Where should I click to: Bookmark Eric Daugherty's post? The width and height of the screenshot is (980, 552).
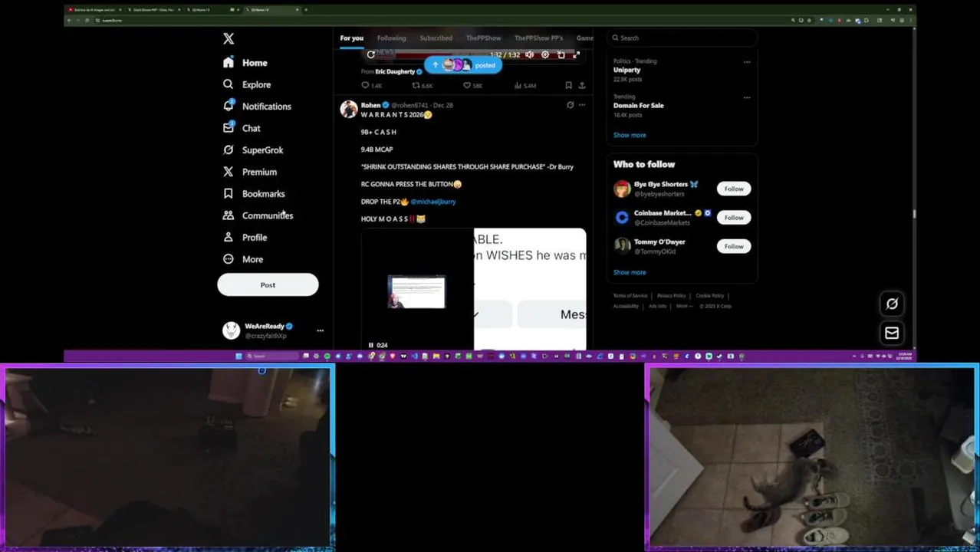pyautogui.click(x=568, y=86)
